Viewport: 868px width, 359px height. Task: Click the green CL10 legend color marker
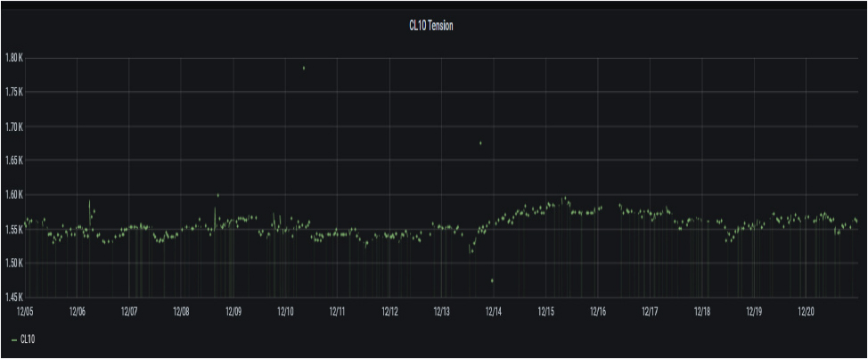click(13, 339)
